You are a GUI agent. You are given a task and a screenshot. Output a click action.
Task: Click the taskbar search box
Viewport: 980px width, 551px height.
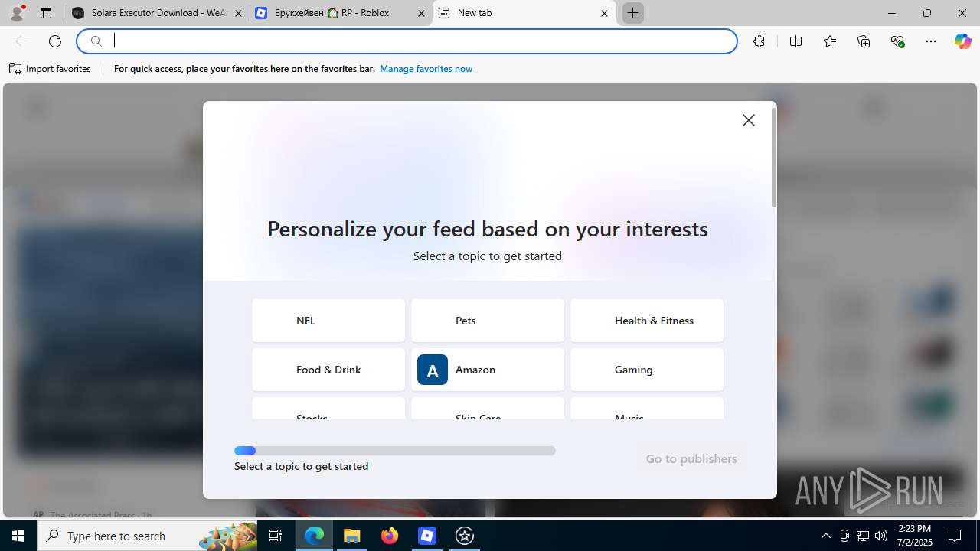[147, 536]
